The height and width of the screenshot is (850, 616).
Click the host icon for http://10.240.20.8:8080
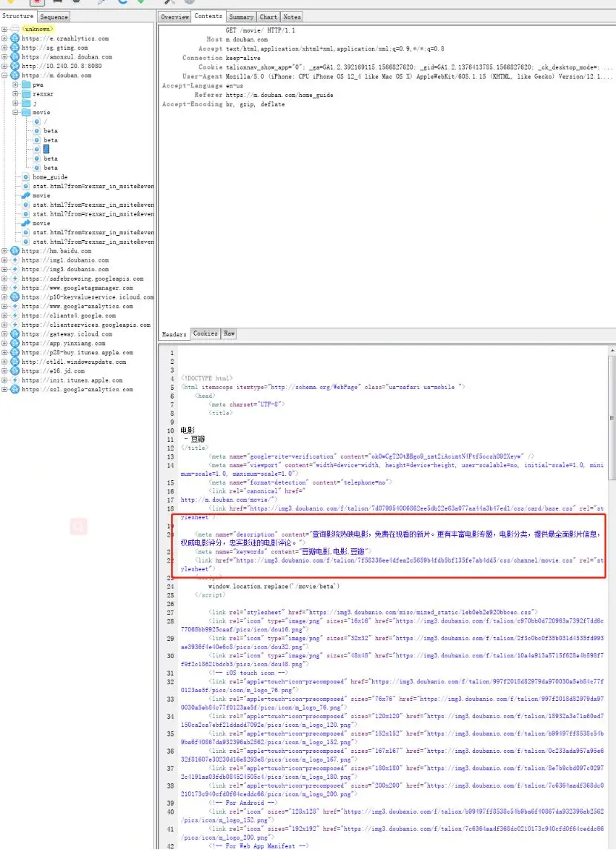tap(15, 66)
